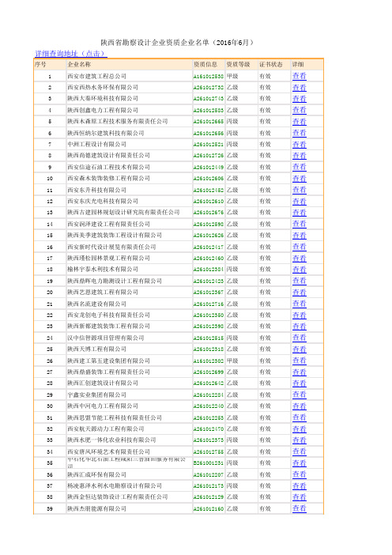Click certificate number A161012538 in row 1

pos(209,76)
